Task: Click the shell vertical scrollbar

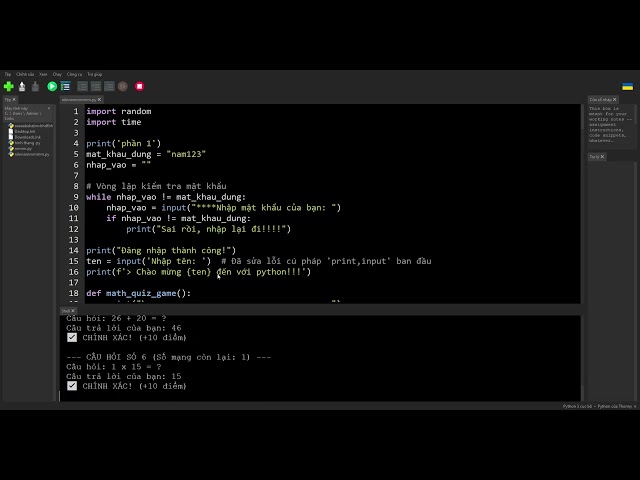Action: click(583, 358)
